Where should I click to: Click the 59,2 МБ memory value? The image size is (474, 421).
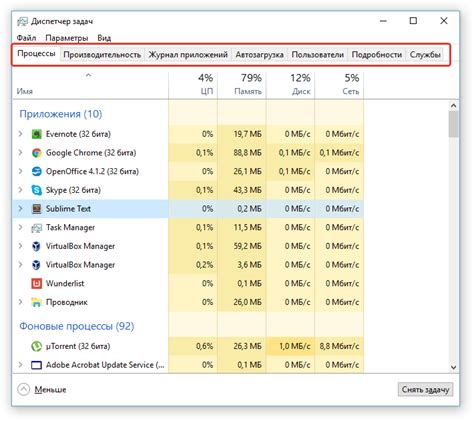[x=247, y=246]
